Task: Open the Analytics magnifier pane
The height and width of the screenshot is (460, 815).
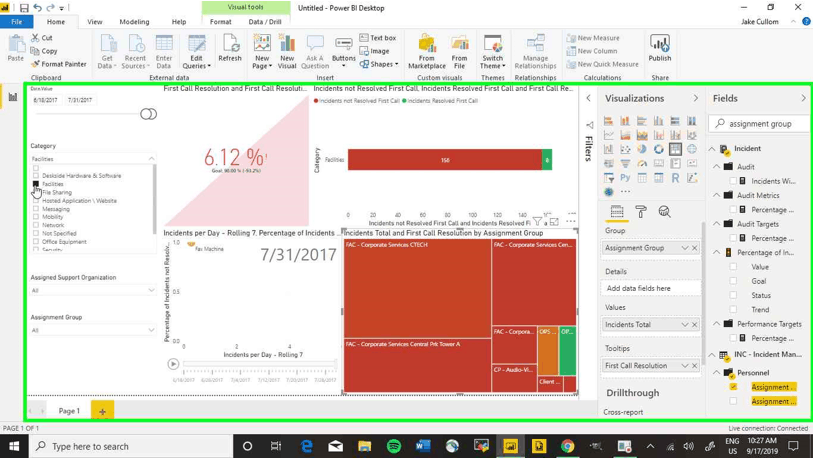Action: pyautogui.click(x=664, y=212)
